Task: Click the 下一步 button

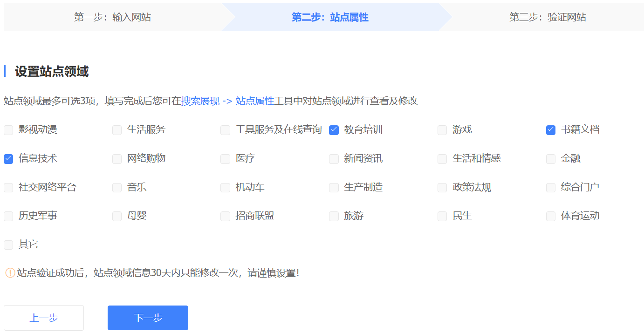Action: [148, 318]
